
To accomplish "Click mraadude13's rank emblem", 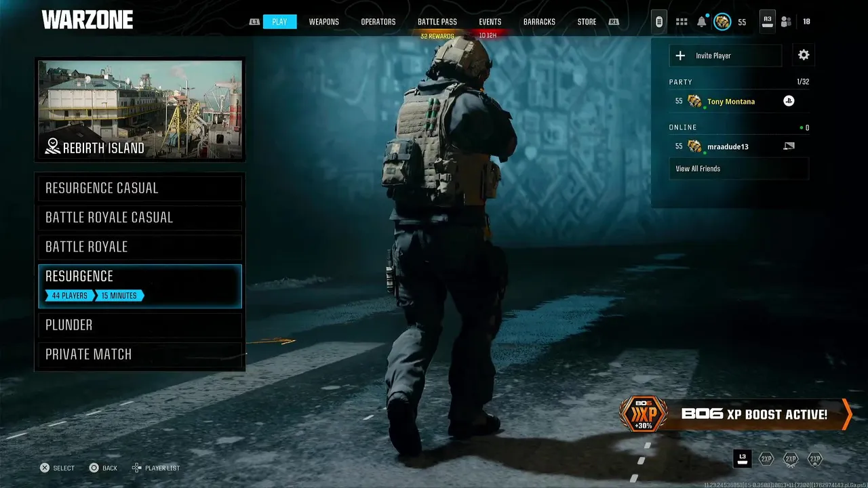I will 694,146.
